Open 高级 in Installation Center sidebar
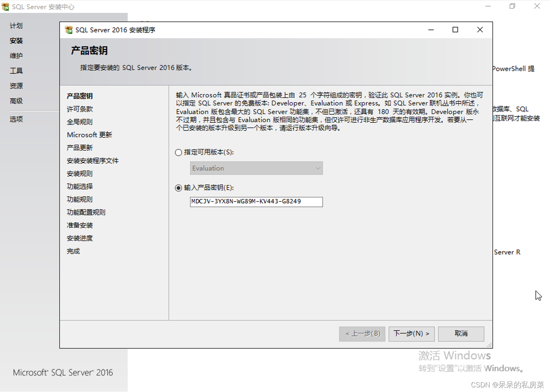Viewport: 550px width, 392px height. click(x=16, y=101)
